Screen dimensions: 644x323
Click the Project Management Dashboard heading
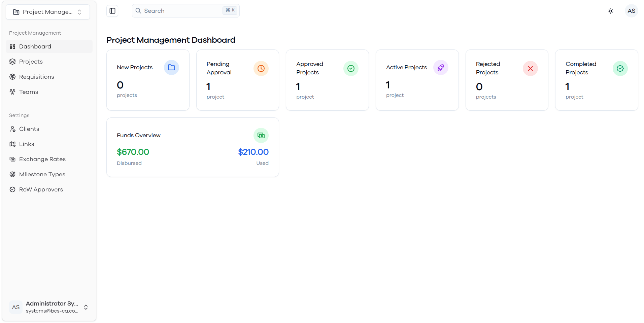coord(171,40)
